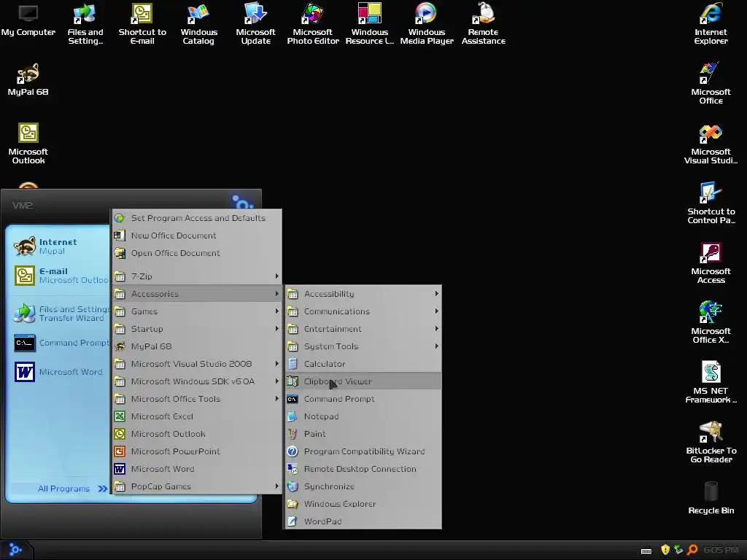The width and height of the screenshot is (747, 560).
Task: Launch Microsoft PowerPoint from programs list
Action: click(x=197, y=451)
